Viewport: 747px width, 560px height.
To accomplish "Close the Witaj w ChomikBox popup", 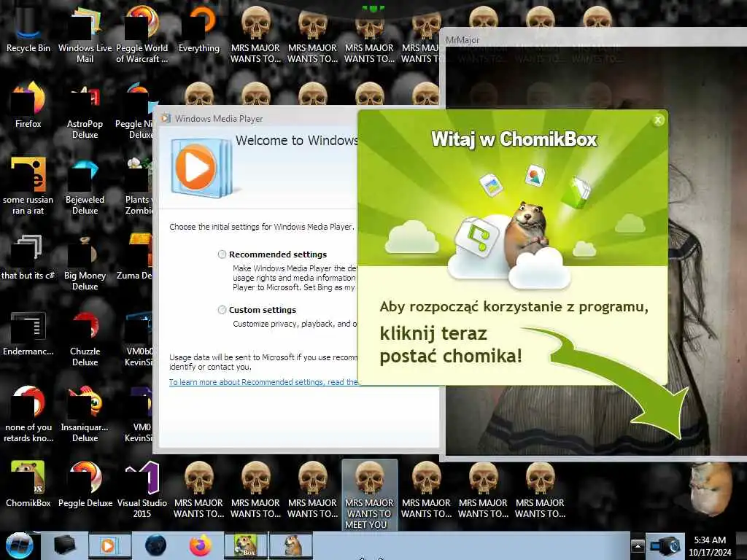I will pos(658,120).
